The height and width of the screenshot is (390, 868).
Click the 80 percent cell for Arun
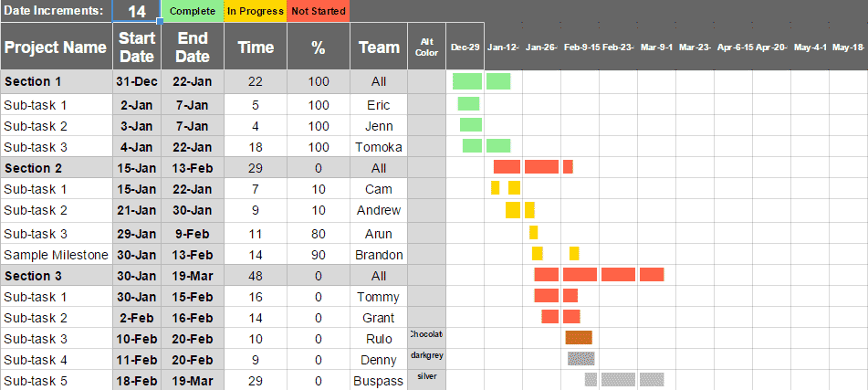coord(319,234)
